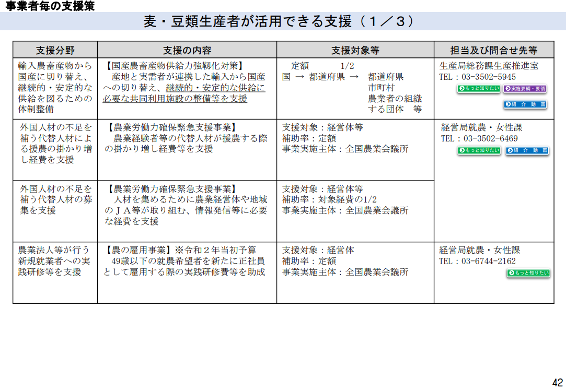
Task: Click green もっと知りたい button under TEL 03-3502-6469
Action: coord(479,150)
